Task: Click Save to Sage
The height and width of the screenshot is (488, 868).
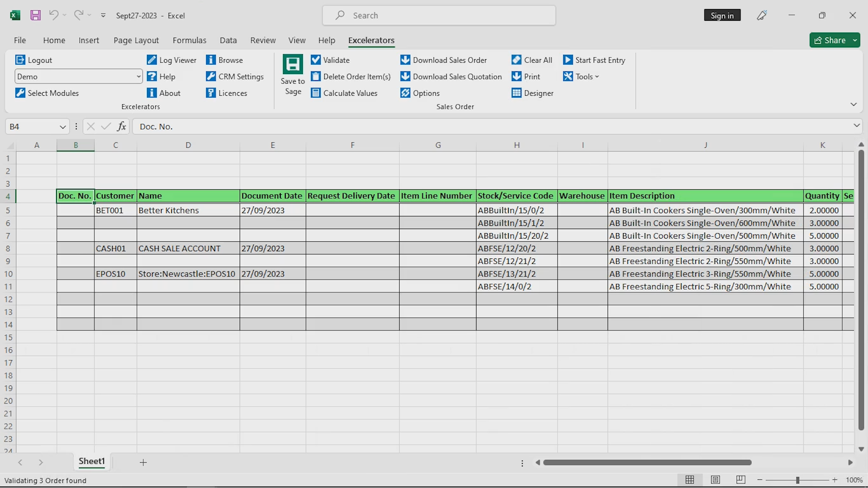Action: click(293, 75)
